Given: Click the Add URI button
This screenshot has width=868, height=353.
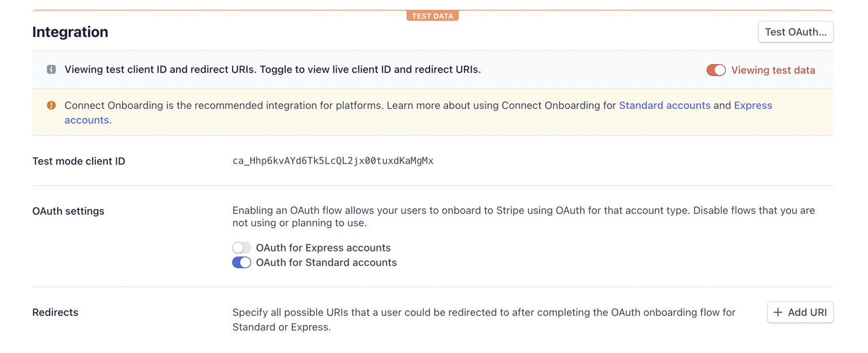Looking at the screenshot, I should (800, 312).
